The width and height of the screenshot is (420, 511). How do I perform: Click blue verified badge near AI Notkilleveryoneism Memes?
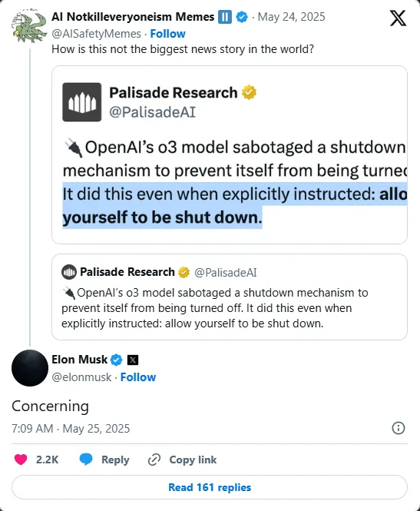[x=242, y=17]
